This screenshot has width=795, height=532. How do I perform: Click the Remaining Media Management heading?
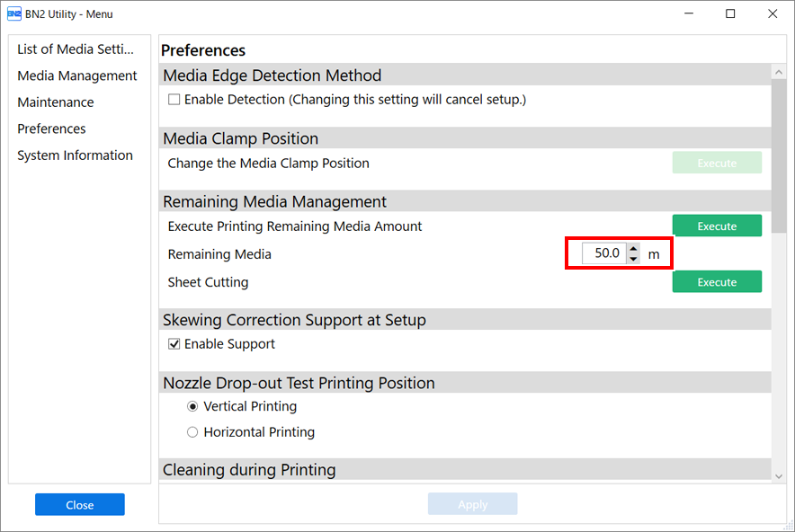coord(274,201)
